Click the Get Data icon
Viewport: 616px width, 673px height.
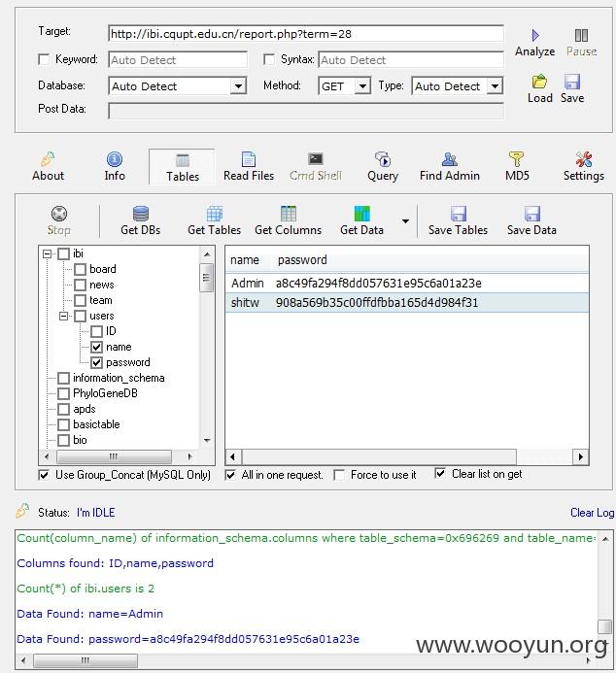click(x=361, y=214)
